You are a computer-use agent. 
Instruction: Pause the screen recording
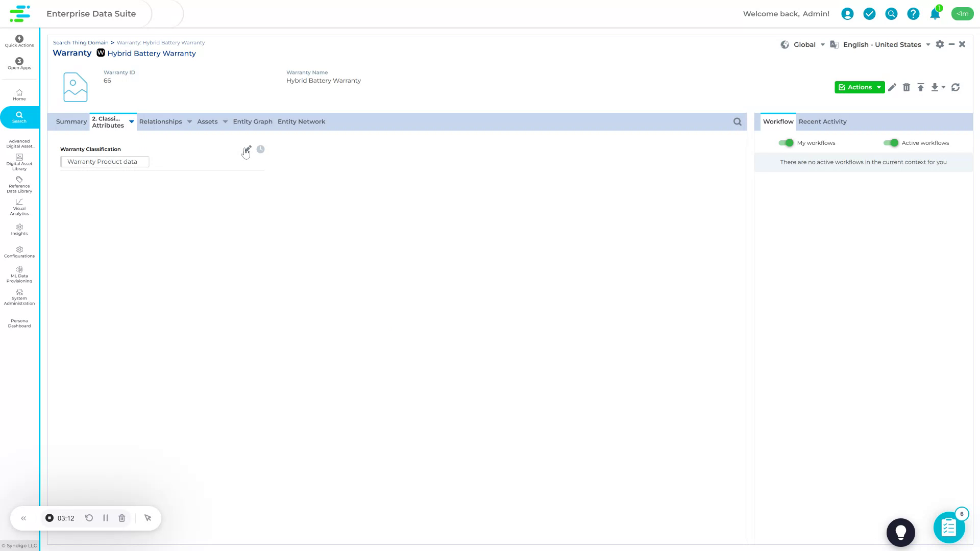tap(106, 518)
